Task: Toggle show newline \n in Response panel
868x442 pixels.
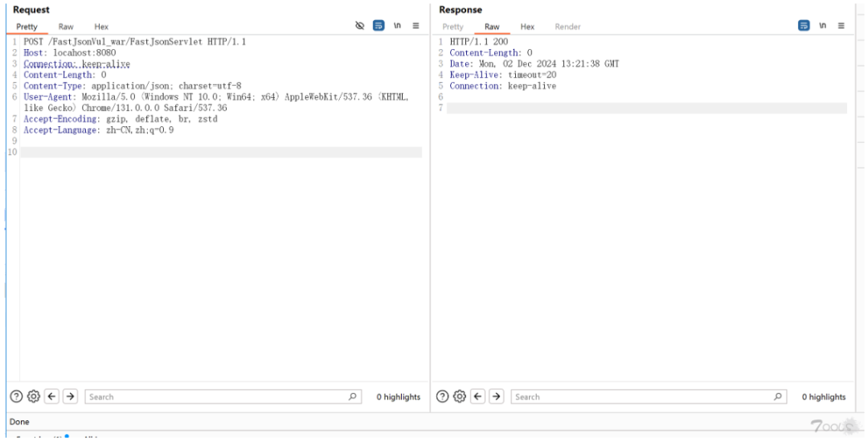Action: point(823,26)
